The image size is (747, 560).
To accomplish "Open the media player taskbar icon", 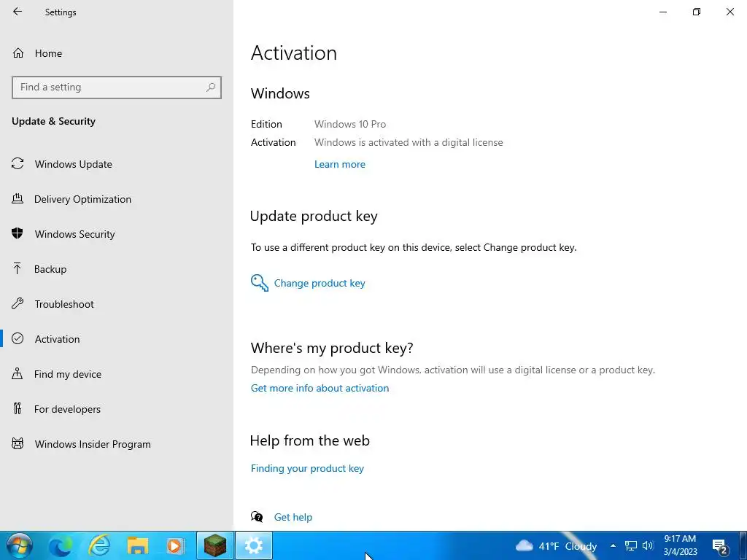I will pos(175,545).
